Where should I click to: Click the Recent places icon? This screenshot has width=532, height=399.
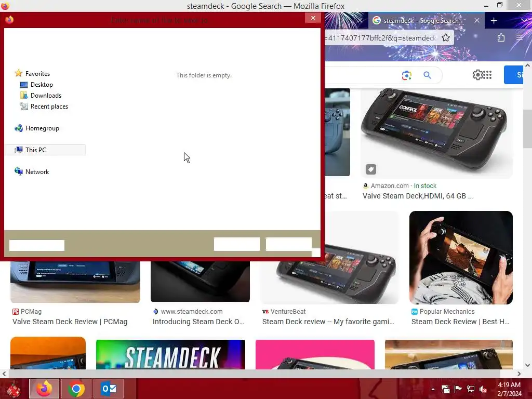24,106
